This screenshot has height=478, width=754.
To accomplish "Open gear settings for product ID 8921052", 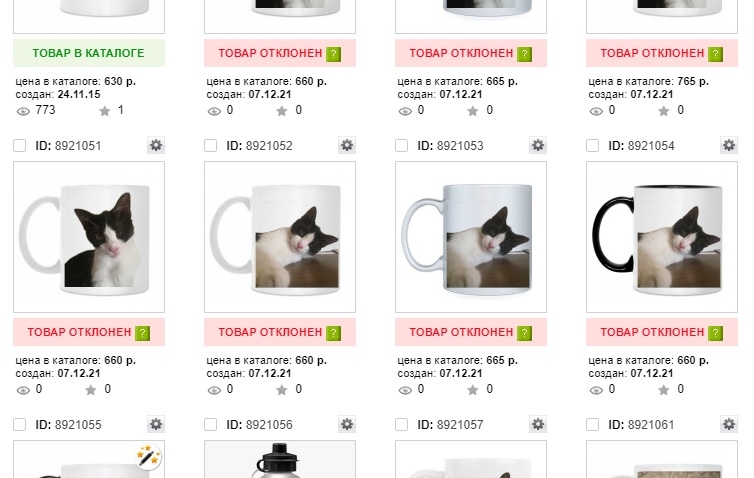I will [x=347, y=146].
